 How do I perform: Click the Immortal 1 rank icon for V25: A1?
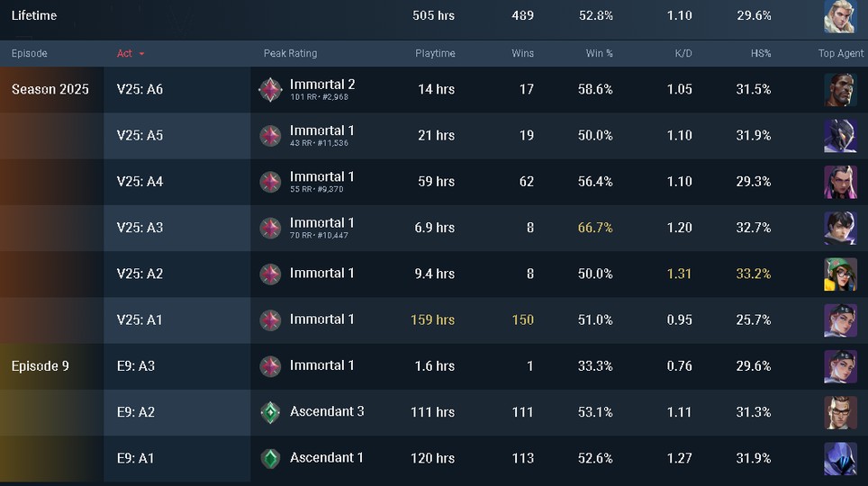point(270,319)
